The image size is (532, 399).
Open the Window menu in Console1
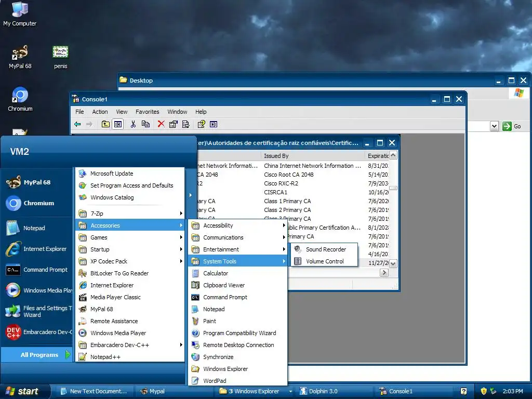177,112
